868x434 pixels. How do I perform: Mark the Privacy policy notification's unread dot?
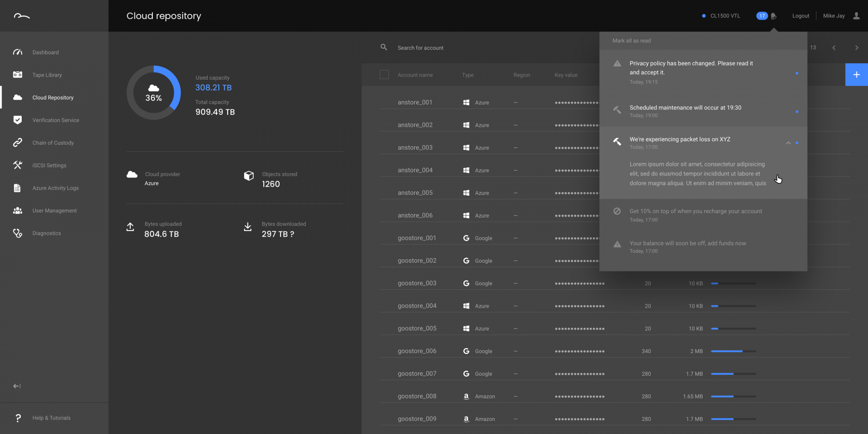pyautogui.click(x=797, y=73)
